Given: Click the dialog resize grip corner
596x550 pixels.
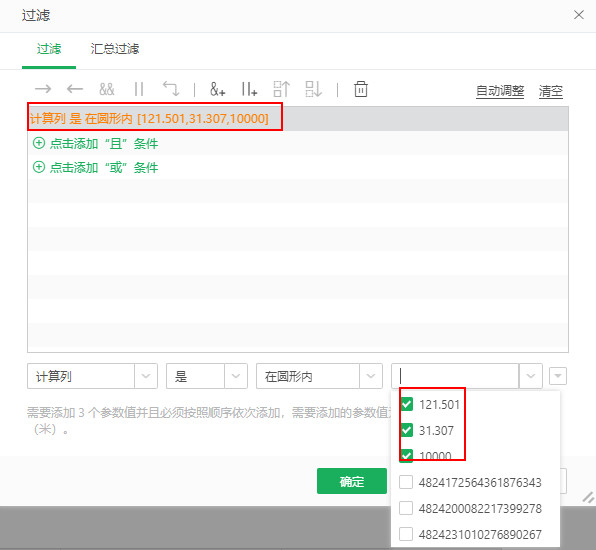Looking at the screenshot, I should click(x=588, y=497).
